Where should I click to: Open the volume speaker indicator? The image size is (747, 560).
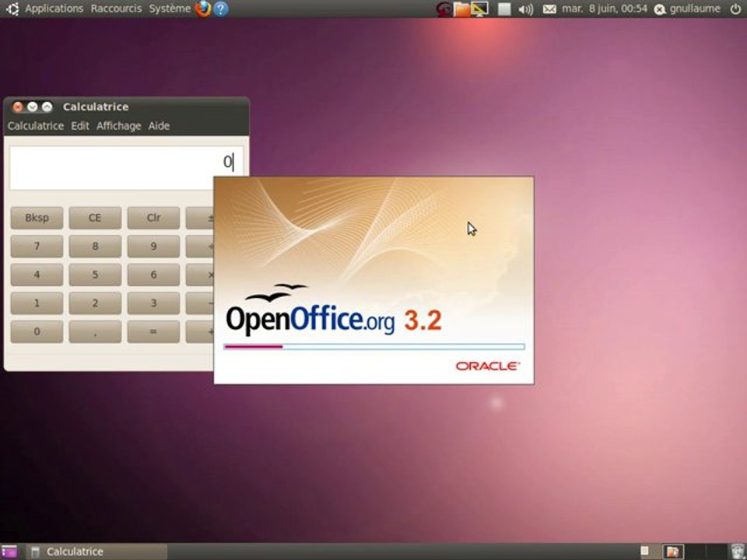tap(525, 9)
